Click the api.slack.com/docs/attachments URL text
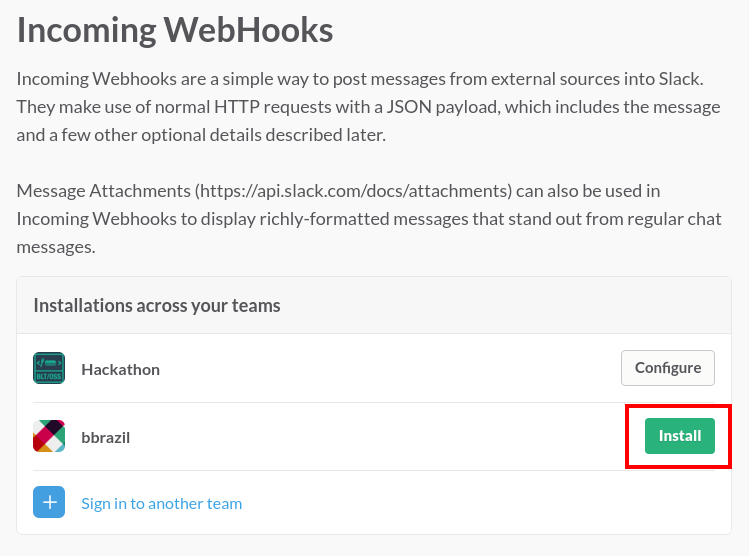Viewport: 749px width, 556px height. (353, 191)
